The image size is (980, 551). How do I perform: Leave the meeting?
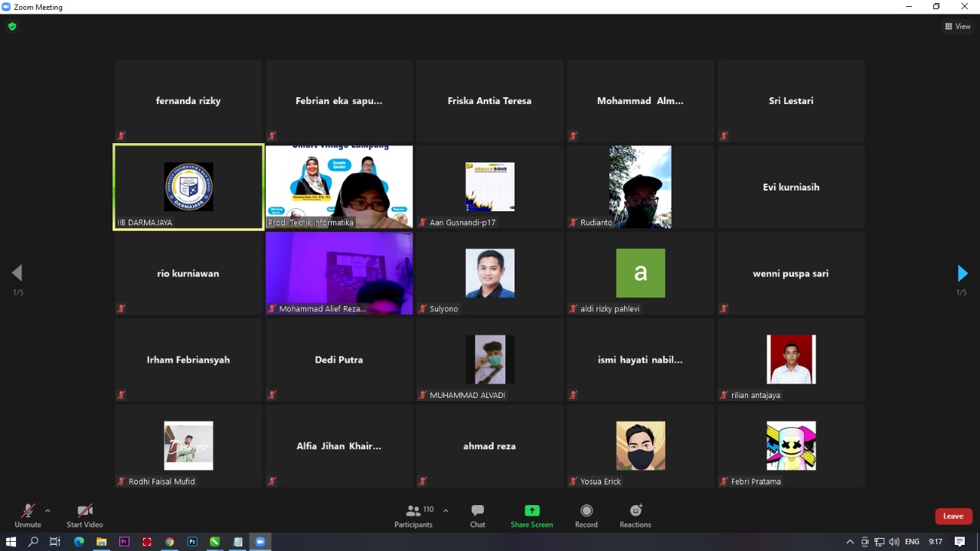953,517
